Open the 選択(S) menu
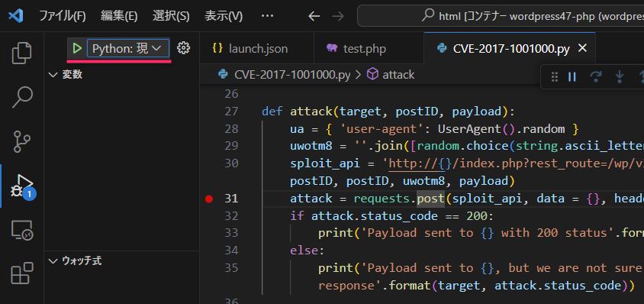This screenshot has height=304, width=644. pyautogui.click(x=171, y=16)
